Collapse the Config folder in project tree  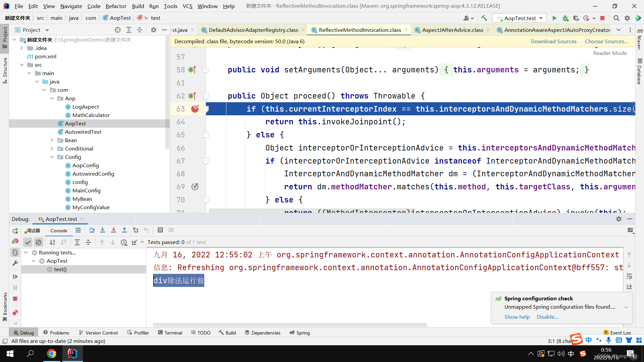point(52,157)
